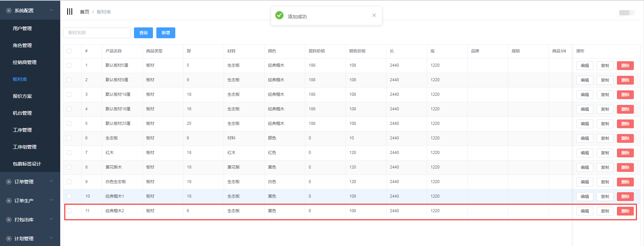Click the 查询 search button
This screenshot has width=644, height=246.
(x=143, y=33)
